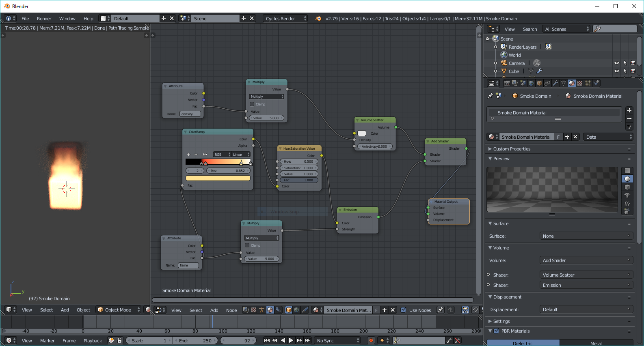This screenshot has height=346, width=644.
Task: Open the Object Data properties tab (triangle icon)
Action: (x=564, y=83)
